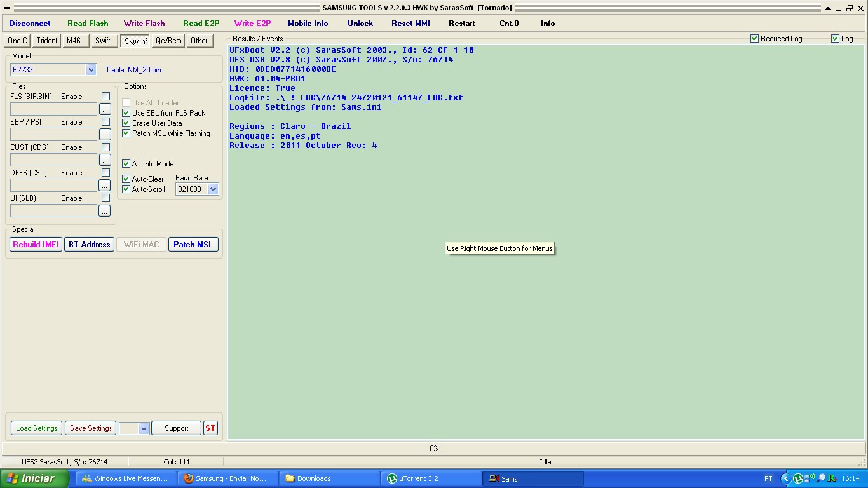Image resolution: width=868 pixels, height=488 pixels.
Task: Browse for the EEP / PSI file
Action: click(x=105, y=135)
